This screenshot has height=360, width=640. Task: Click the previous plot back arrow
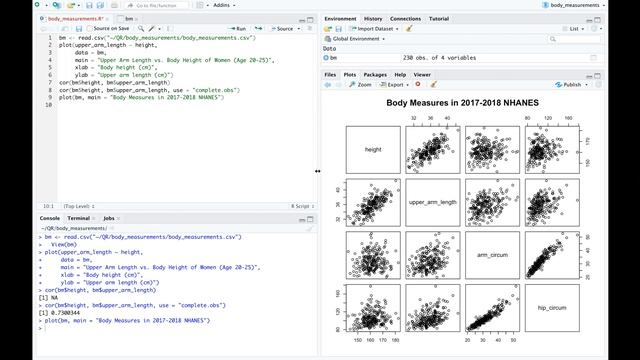pyautogui.click(x=327, y=84)
